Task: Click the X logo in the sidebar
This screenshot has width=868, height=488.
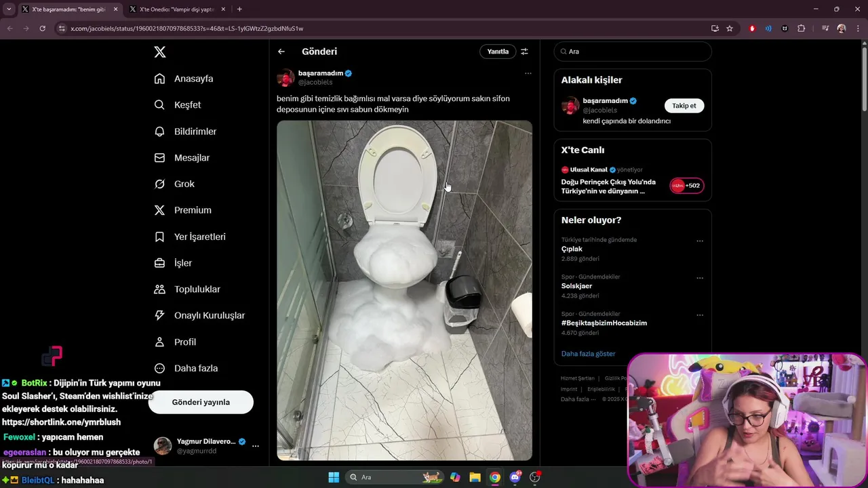Action: pos(159,52)
